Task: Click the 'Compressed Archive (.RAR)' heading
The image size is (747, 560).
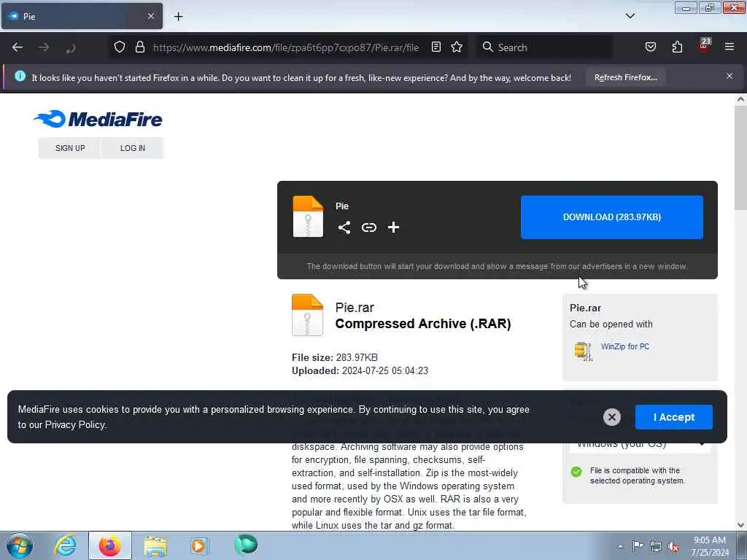Action: [422, 324]
